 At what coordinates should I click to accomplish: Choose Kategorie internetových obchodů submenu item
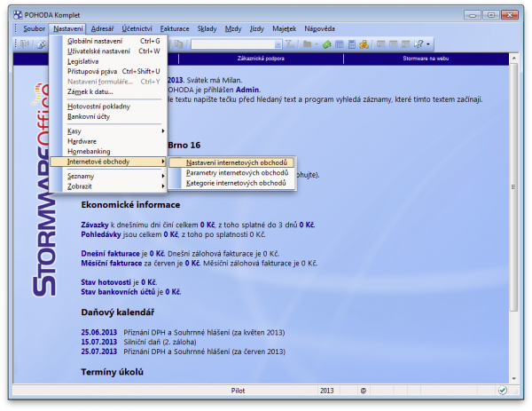pos(231,183)
